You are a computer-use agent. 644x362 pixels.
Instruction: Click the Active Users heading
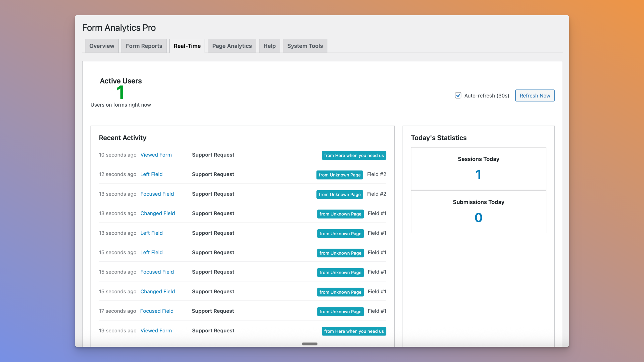point(121,81)
